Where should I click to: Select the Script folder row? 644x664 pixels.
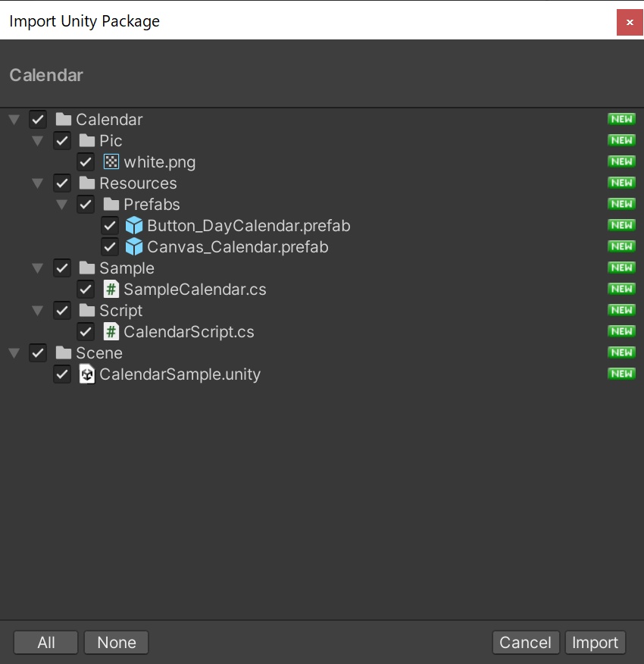click(x=120, y=310)
